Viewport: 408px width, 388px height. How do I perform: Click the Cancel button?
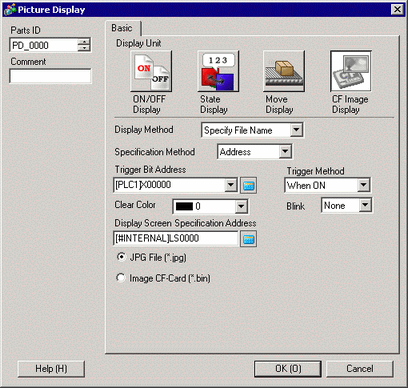pos(360,369)
